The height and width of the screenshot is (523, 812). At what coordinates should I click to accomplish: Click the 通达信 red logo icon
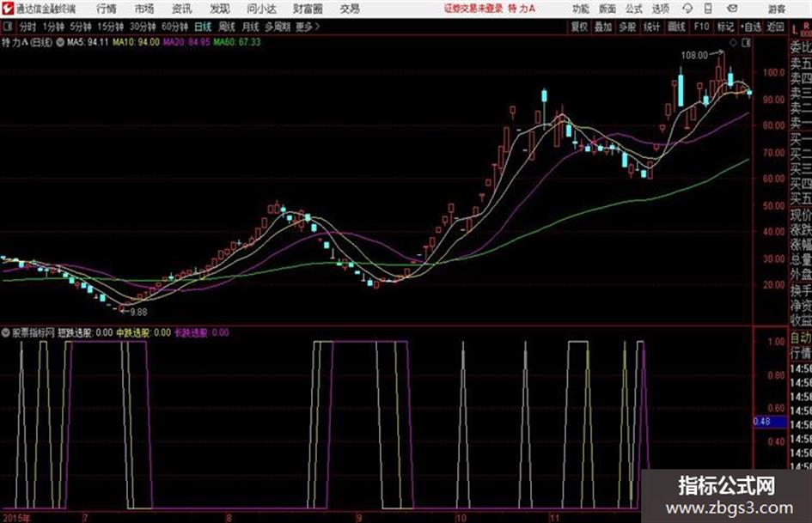pyautogui.click(x=8, y=9)
